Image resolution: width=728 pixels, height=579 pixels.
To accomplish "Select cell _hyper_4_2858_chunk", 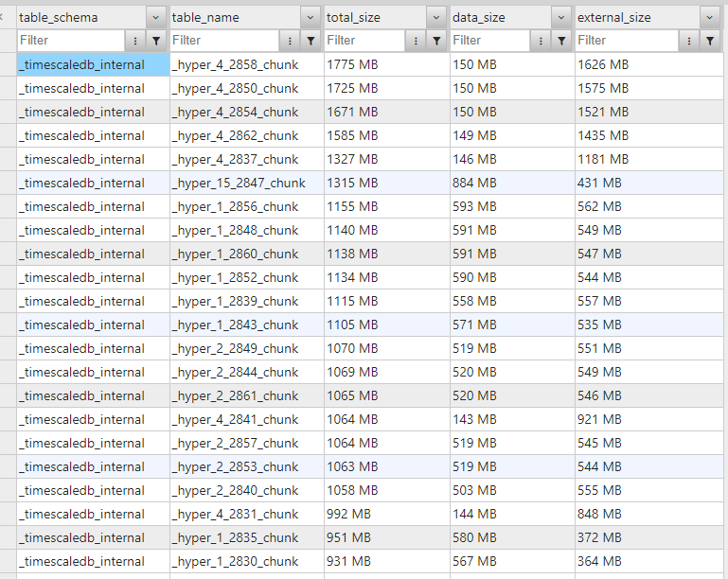I will pos(247,64).
